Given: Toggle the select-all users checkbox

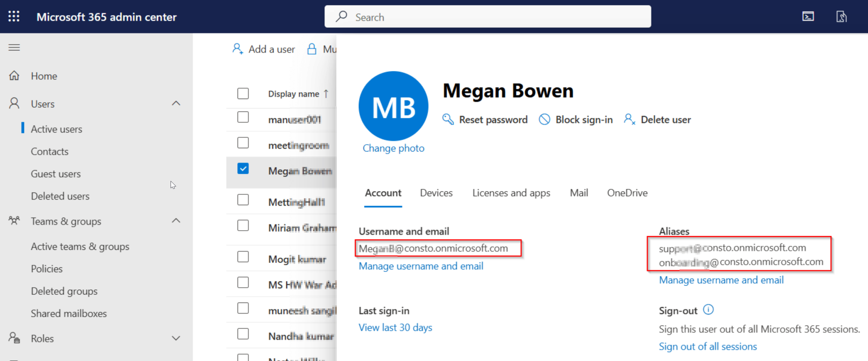Looking at the screenshot, I should coord(243,93).
